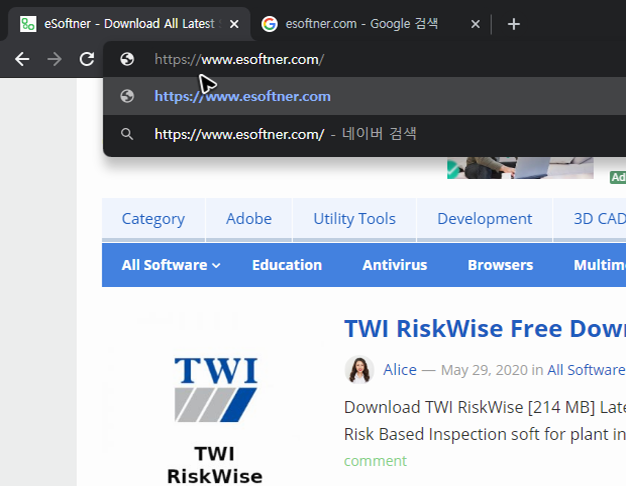Open the Education menu item

(x=287, y=265)
